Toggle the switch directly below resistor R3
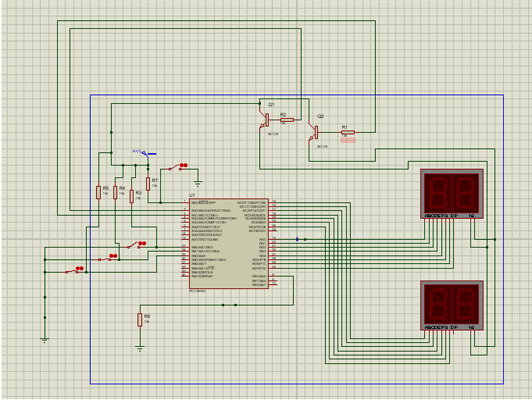Screen dimensions: 532x400 [x=135, y=245]
